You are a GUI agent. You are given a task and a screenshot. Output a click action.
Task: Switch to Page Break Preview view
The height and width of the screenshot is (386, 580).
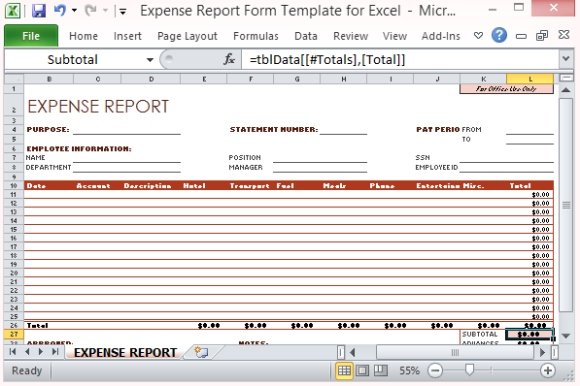click(381, 370)
